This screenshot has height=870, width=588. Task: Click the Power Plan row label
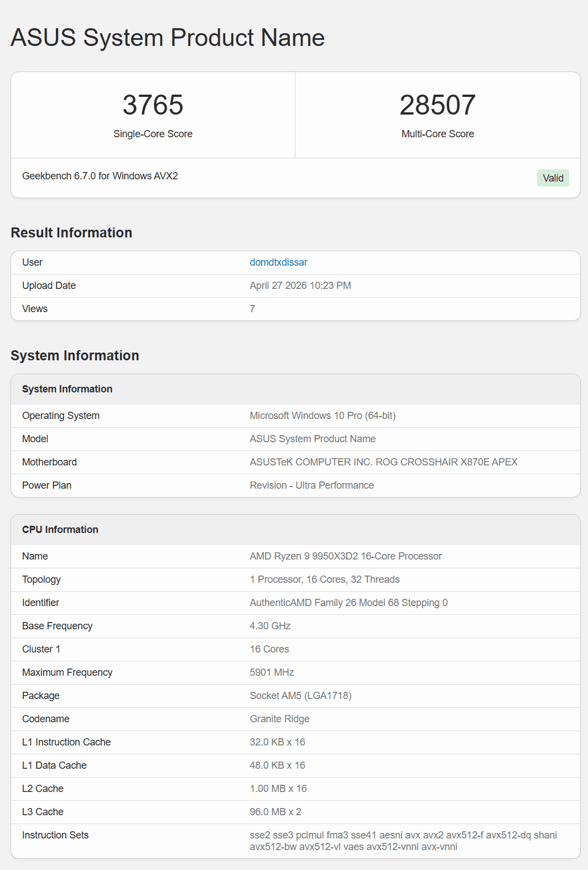[46, 485]
